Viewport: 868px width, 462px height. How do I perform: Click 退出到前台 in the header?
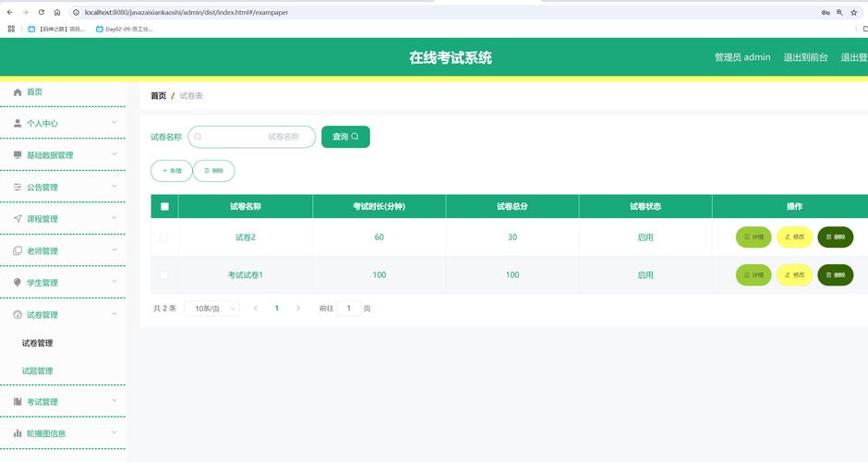pyautogui.click(x=805, y=57)
